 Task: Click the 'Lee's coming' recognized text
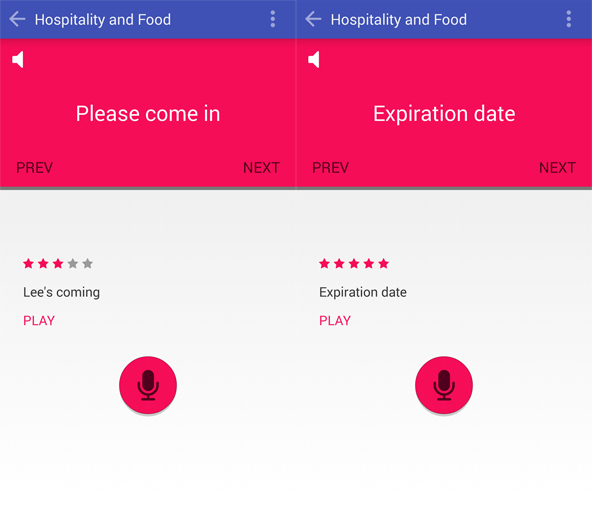point(62,293)
